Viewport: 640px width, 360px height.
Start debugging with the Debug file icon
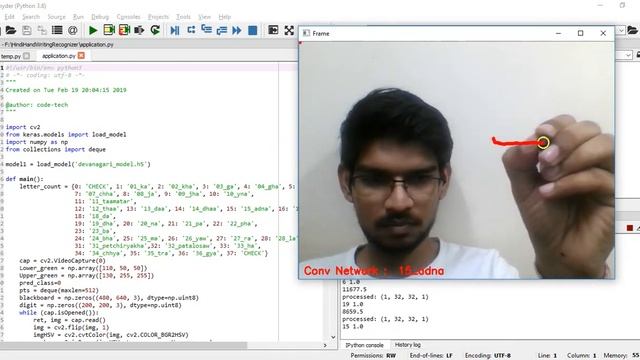click(175, 30)
